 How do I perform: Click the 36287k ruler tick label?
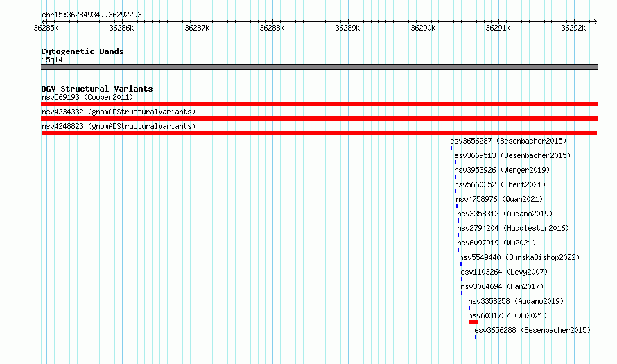pos(197,28)
